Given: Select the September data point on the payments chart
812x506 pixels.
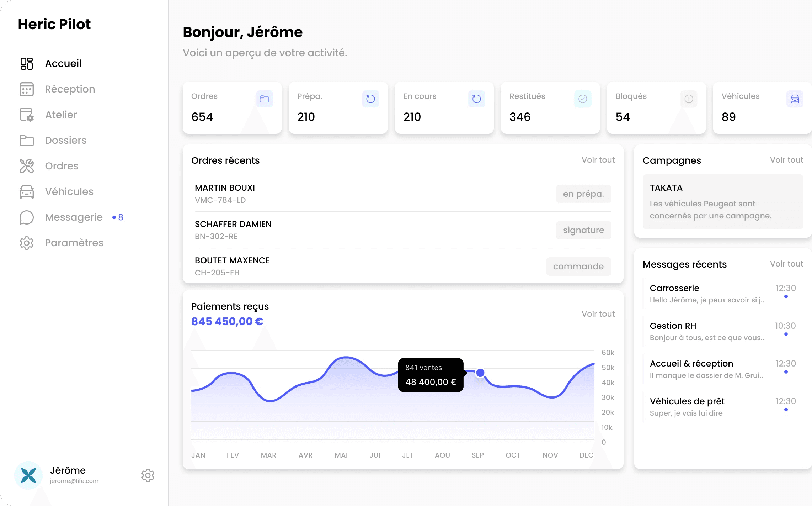Looking at the screenshot, I should [x=481, y=373].
